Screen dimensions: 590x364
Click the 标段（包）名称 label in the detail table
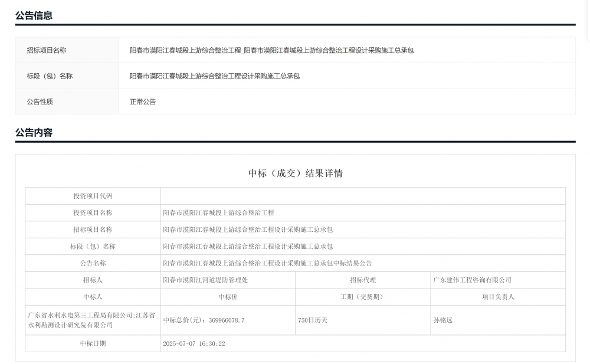tap(93, 247)
